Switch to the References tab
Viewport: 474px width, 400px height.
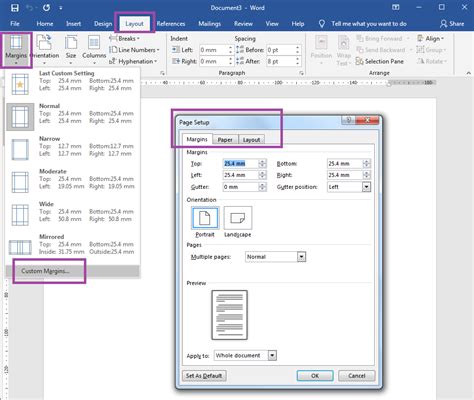[171, 24]
